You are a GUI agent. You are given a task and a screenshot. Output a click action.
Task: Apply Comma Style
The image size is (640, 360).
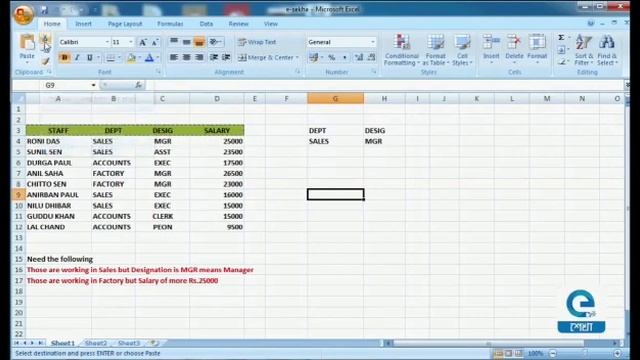(x=344, y=58)
